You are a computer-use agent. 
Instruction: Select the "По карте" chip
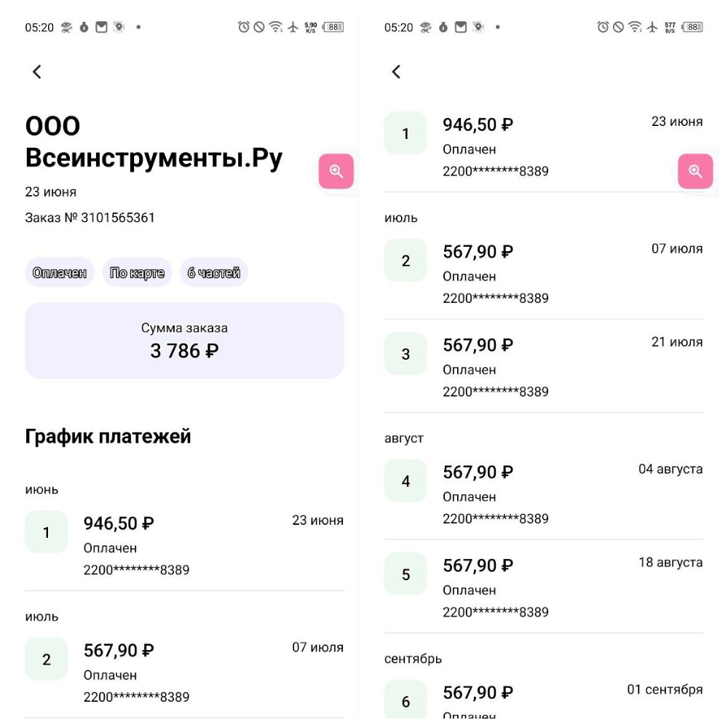point(137,273)
